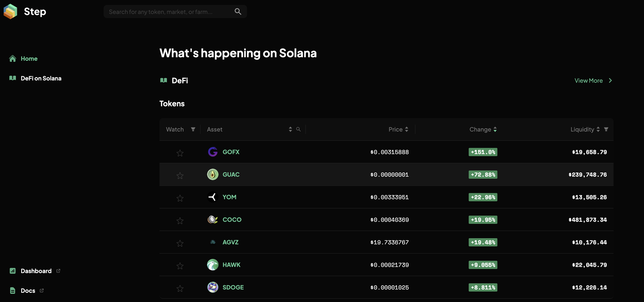Screen dimensions: 644x302
Task: Click the View More link for DeFi
Action: (x=589, y=80)
